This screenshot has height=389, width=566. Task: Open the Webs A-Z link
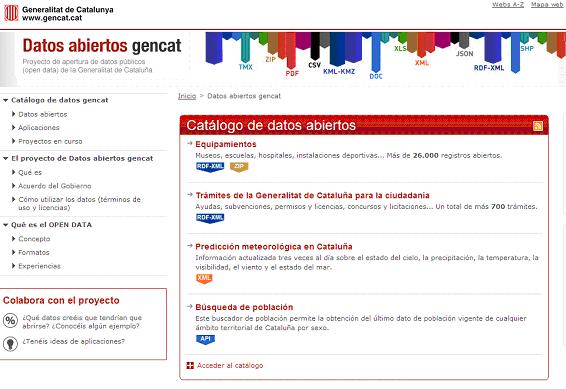pos(508,4)
